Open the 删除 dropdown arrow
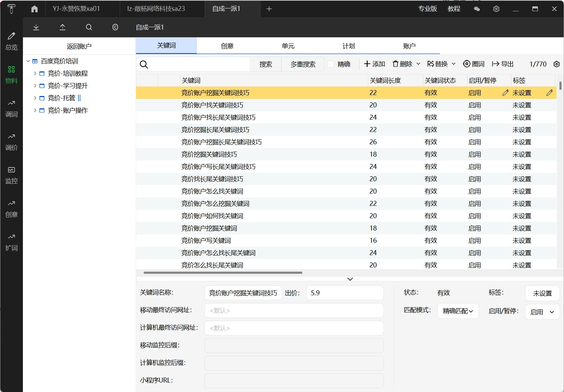This screenshot has width=564, height=392. click(x=419, y=64)
